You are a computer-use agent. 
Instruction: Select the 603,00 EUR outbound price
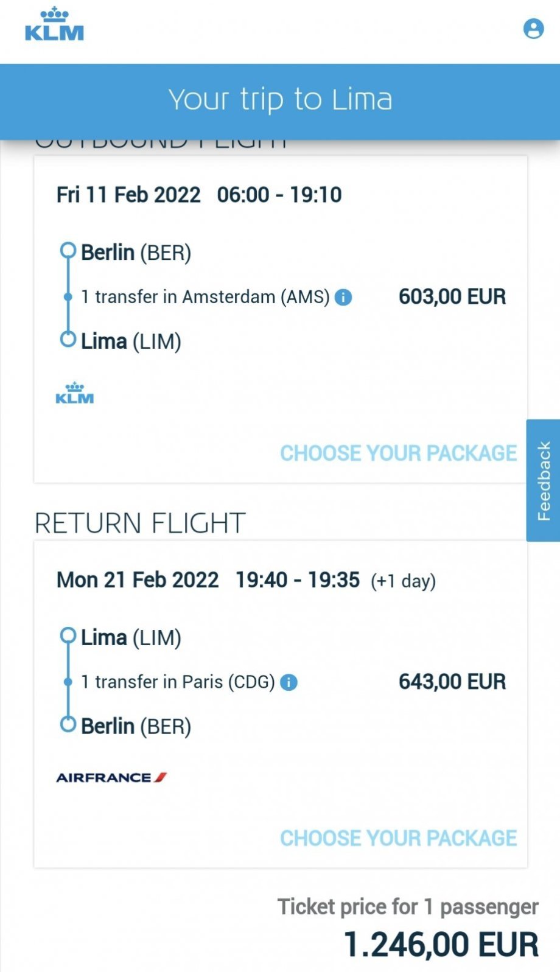pos(452,297)
